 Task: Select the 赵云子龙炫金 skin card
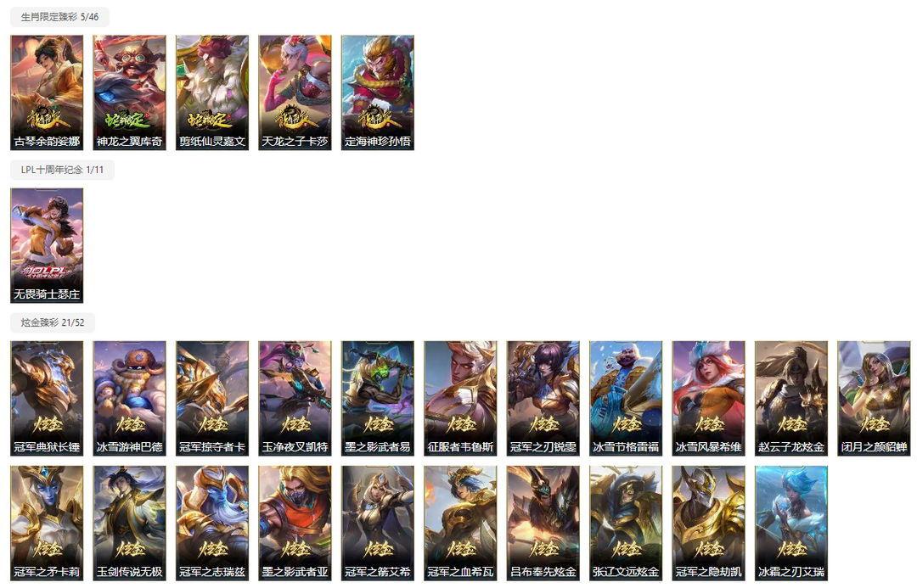pos(791,399)
